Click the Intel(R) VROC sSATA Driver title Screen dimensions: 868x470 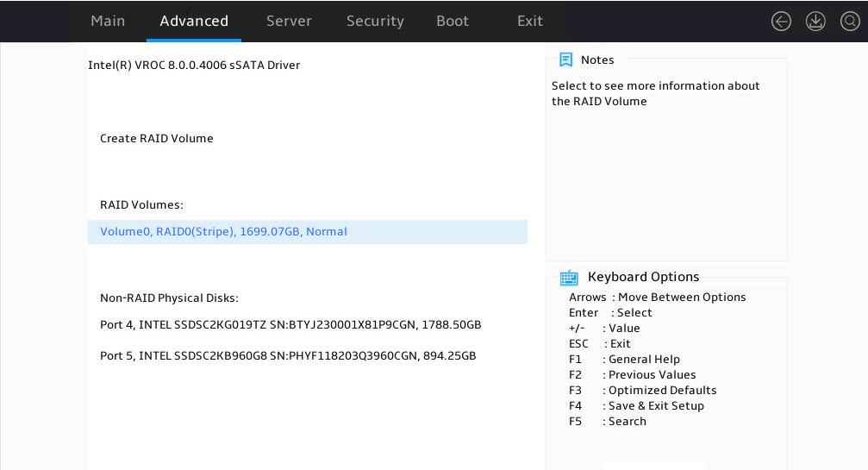pos(194,66)
